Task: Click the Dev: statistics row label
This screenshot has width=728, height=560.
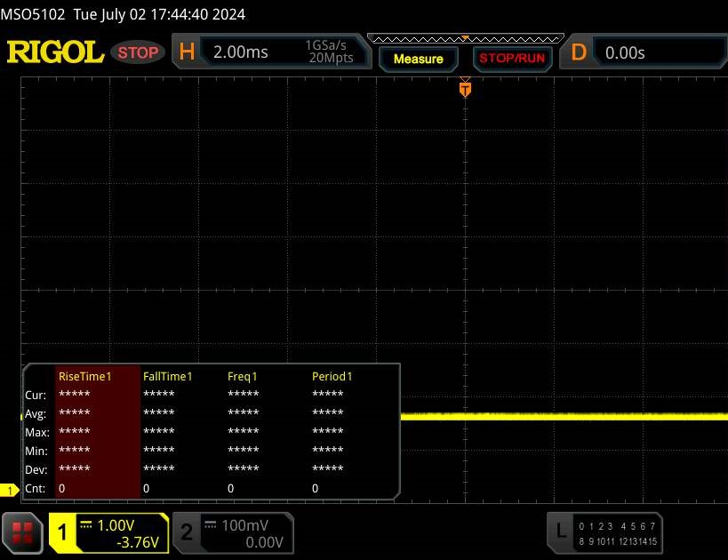Action: click(36, 470)
